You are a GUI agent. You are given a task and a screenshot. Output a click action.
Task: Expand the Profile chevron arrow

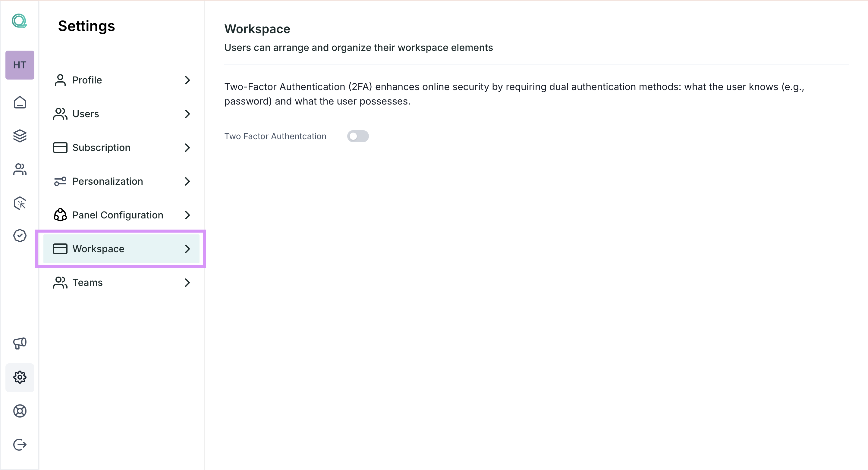(x=187, y=80)
